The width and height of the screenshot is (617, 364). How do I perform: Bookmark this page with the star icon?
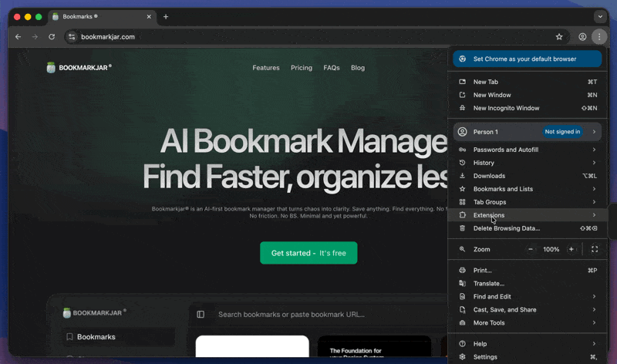pos(559,36)
